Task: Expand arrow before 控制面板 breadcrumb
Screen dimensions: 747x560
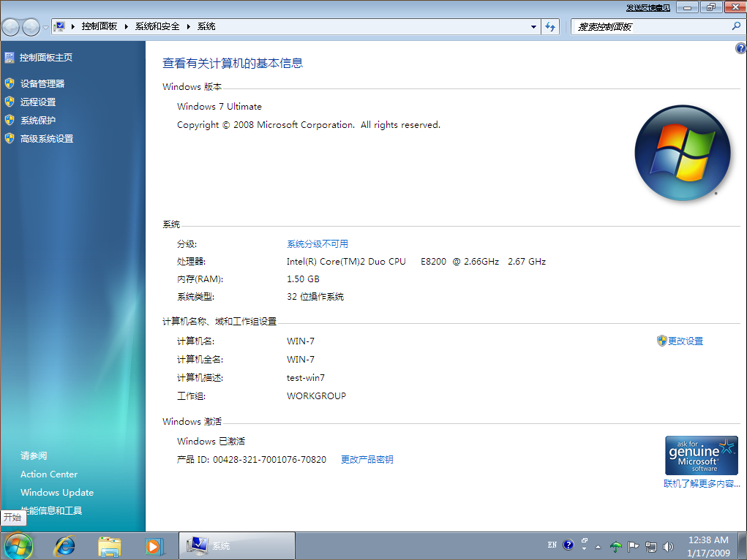Action: point(73,26)
